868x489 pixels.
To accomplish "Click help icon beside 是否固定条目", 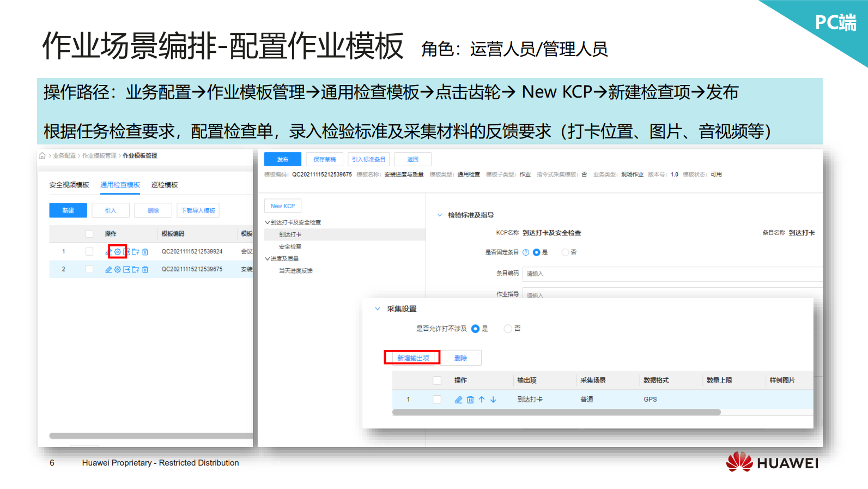I will coord(526,252).
